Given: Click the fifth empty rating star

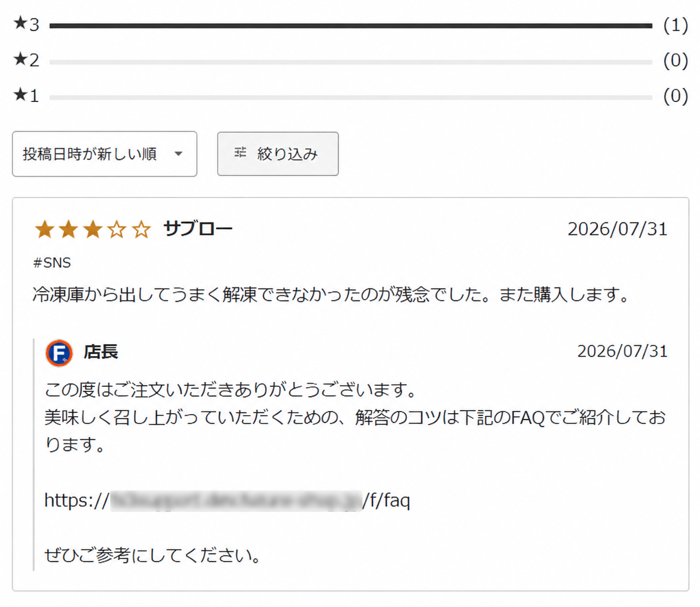Looking at the screenshot, I should (x=141, y=229).
